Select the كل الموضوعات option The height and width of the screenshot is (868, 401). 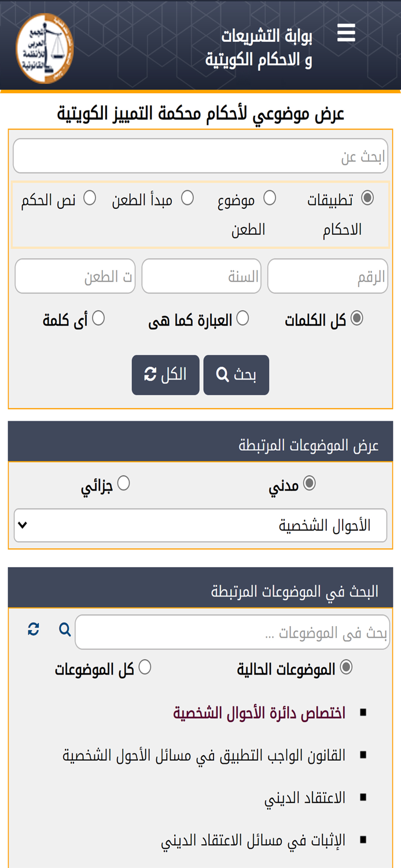pyautogui.click(x=145, y=665)
